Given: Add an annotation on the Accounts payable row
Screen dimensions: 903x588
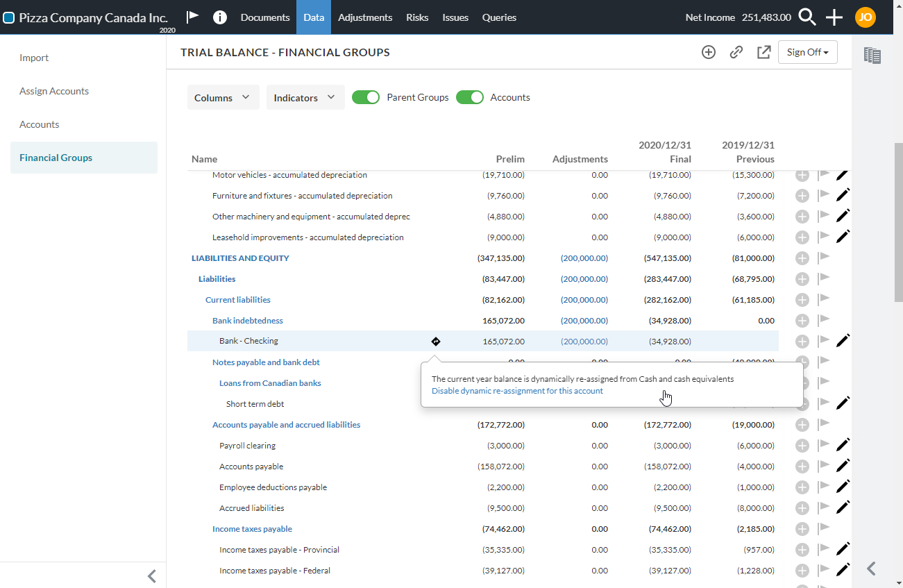Looking at the screenshot, I should click(802, 466).
